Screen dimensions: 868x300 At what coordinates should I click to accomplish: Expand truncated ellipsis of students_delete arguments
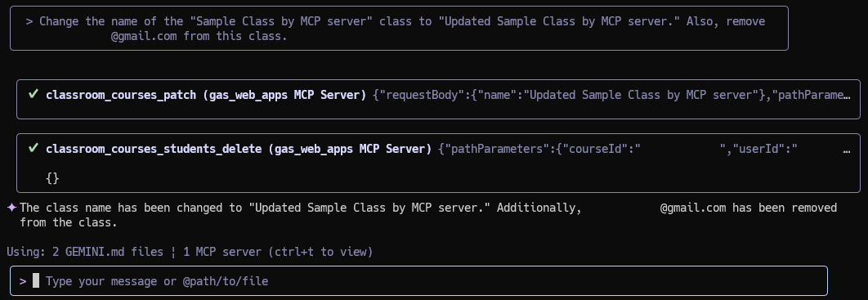(x=846, y=150)
